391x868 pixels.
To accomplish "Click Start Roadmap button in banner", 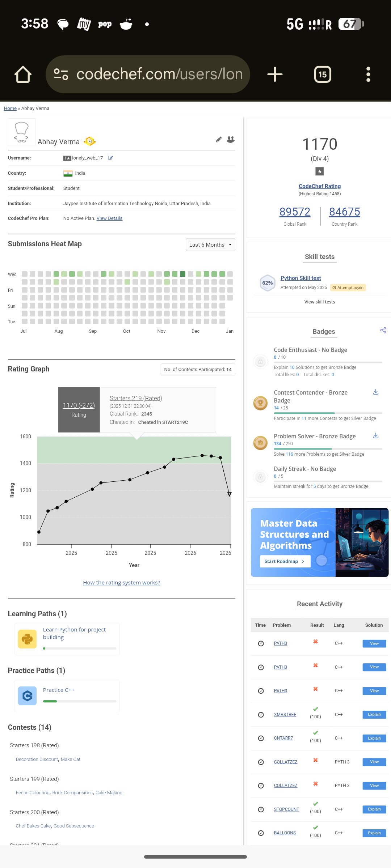I will [285, 561].
